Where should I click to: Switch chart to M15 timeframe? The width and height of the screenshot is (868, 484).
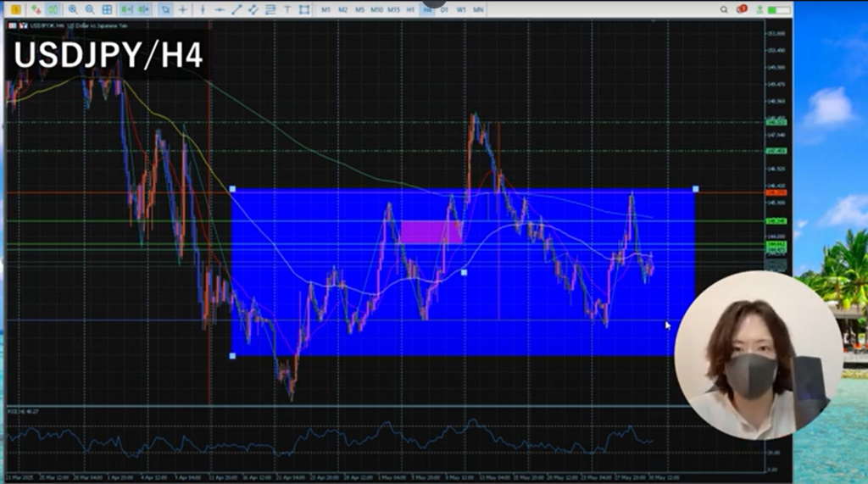393,9
